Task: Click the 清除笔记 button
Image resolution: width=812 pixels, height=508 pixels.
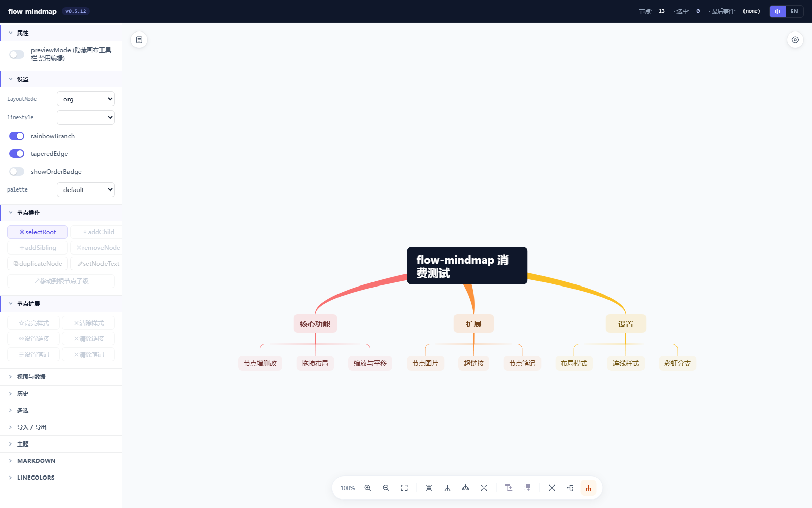Action: coord(88,355)
